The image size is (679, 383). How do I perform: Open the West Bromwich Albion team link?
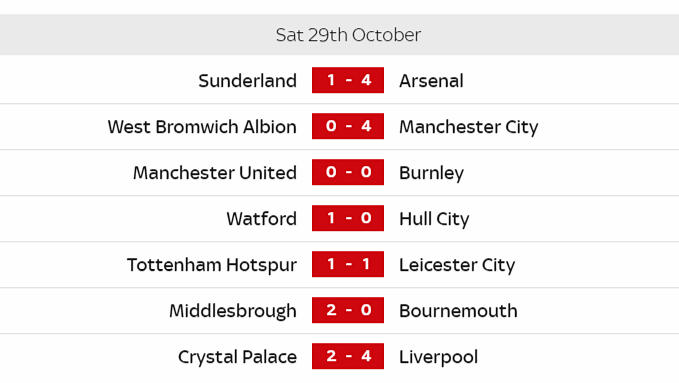point(202,127)
